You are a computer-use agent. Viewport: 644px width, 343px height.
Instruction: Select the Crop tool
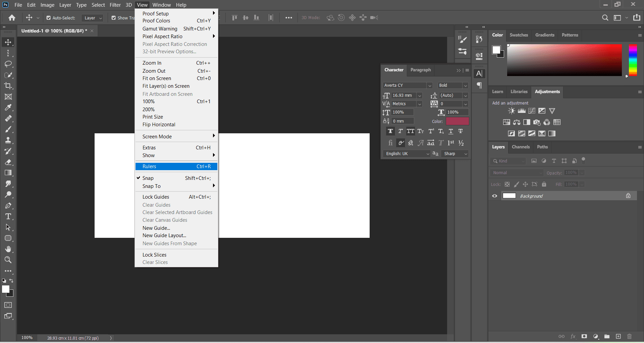(8, 86)
